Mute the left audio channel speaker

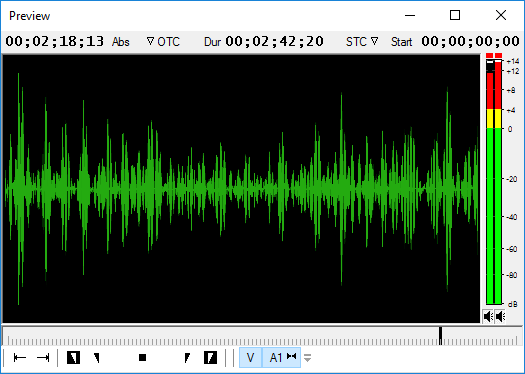(x=488, y=316)
